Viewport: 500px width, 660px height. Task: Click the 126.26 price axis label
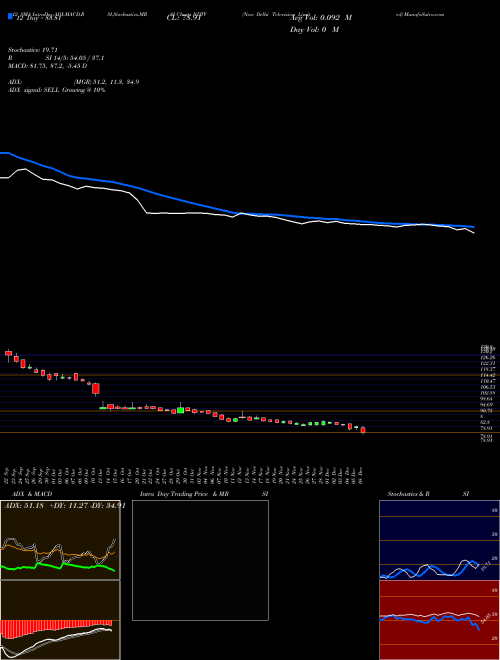488,357
